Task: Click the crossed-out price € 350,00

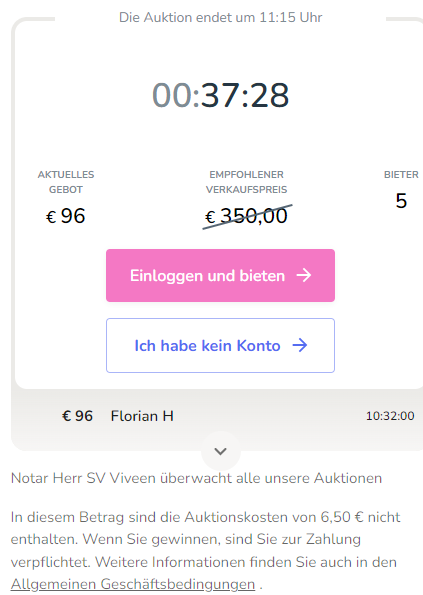Action: tap(247, 216)
